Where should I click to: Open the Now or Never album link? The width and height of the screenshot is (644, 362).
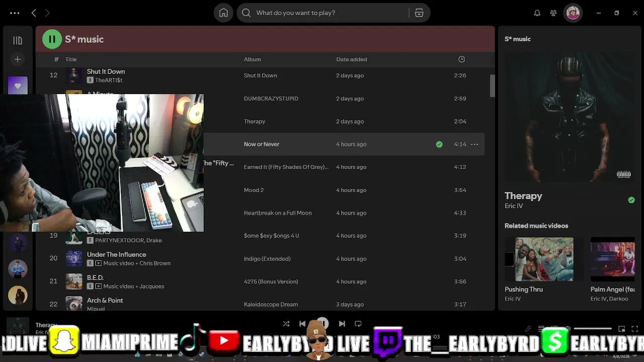coord(262,144)
